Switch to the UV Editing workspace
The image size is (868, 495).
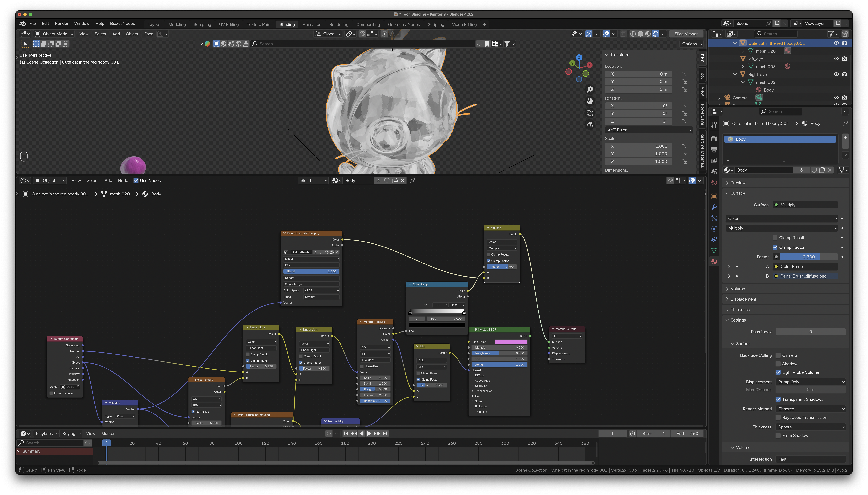pyautogui.click(x=229, y=24)
